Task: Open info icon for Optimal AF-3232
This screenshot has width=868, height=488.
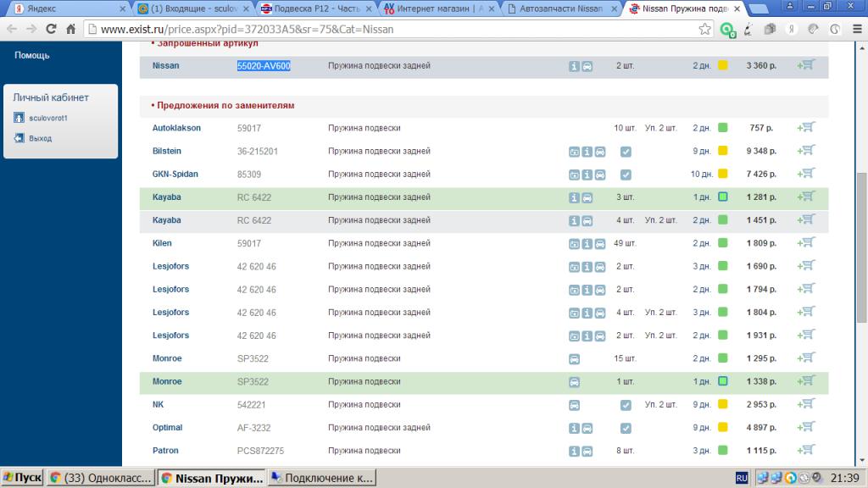Action: (574, 428)
